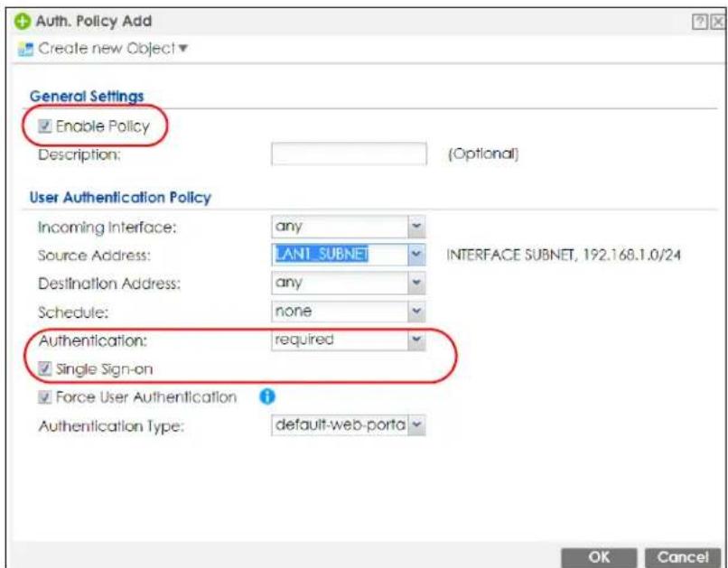Click the green Auth. Policy Add icon
728x568 pixels.
(x=22, y=22)
